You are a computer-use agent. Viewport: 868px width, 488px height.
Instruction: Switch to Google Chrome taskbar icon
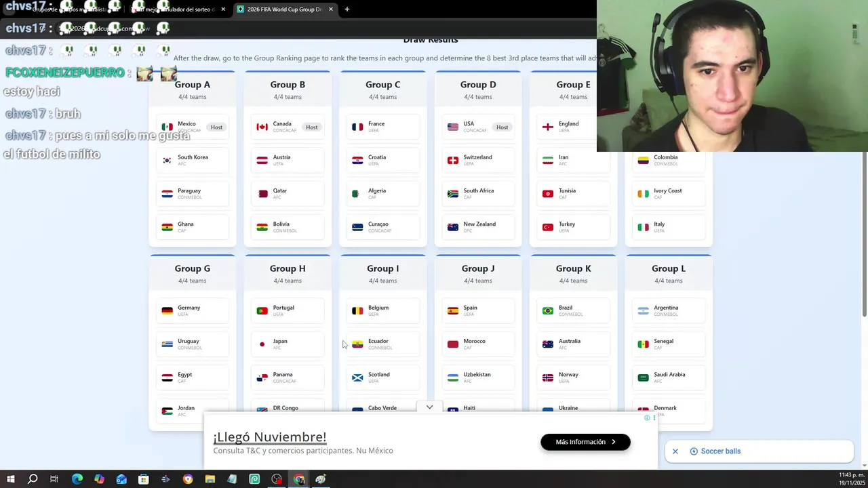299,479
